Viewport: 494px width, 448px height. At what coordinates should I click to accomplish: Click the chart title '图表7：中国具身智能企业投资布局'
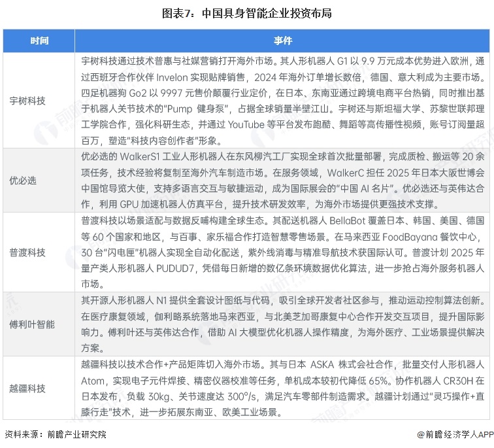pos(247,13)
